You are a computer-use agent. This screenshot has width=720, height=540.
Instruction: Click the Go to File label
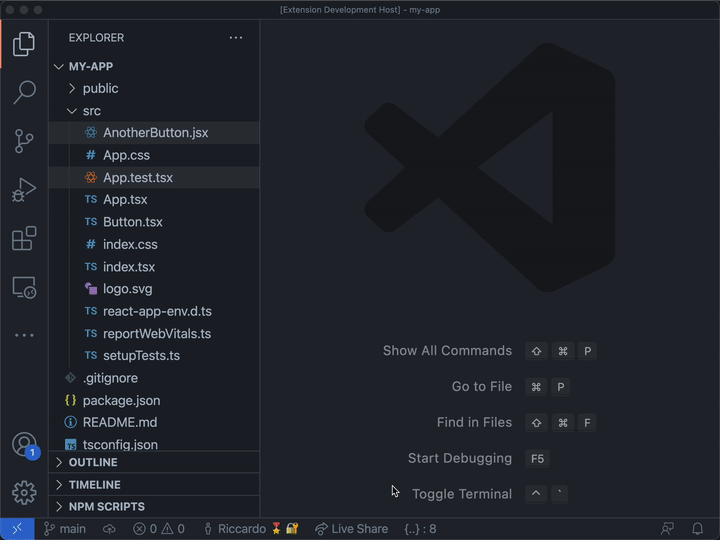click(x=482, y=387)
